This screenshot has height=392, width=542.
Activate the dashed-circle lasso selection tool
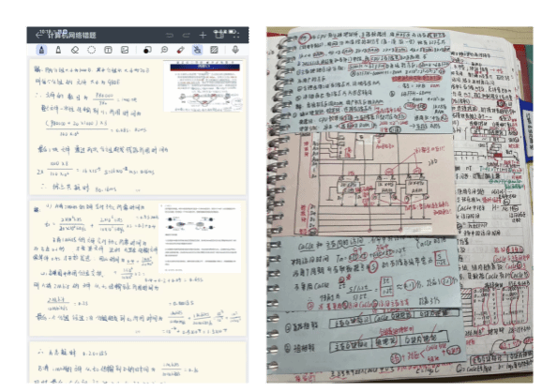click(x=91, y=50)
